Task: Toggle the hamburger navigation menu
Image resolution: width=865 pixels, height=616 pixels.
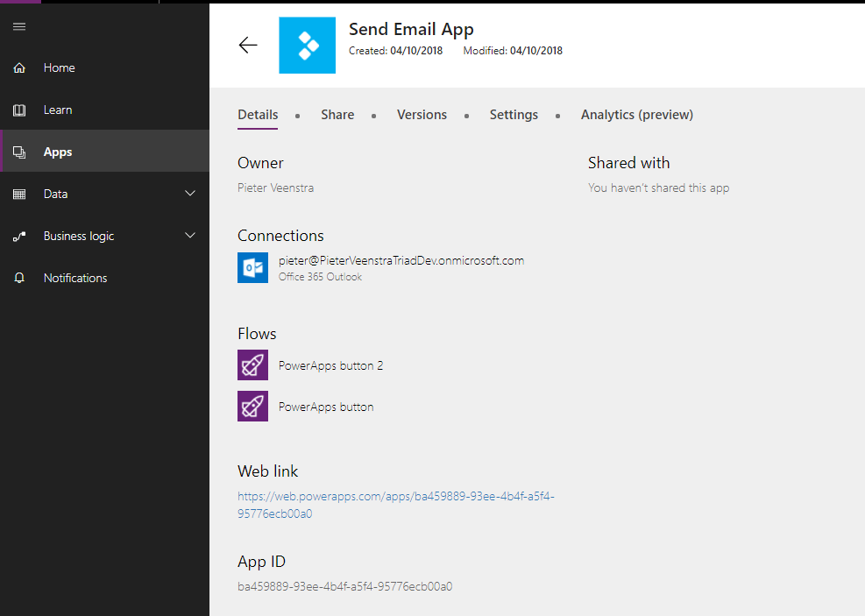Action: [x=19, y=26]
